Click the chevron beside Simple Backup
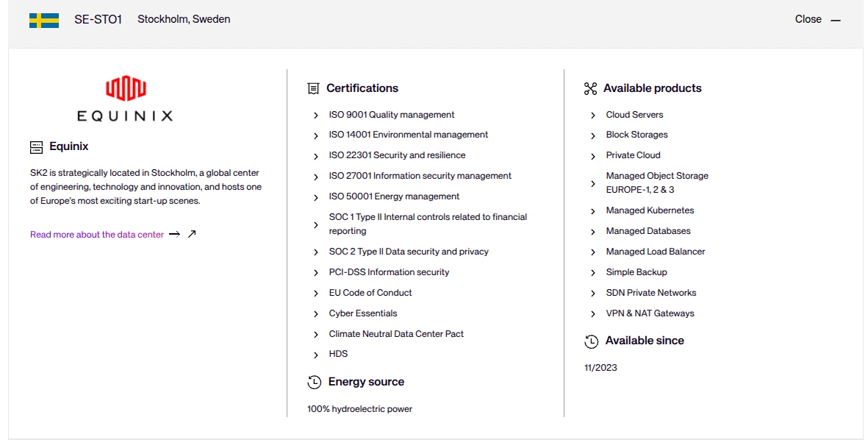 click(593, 273)
